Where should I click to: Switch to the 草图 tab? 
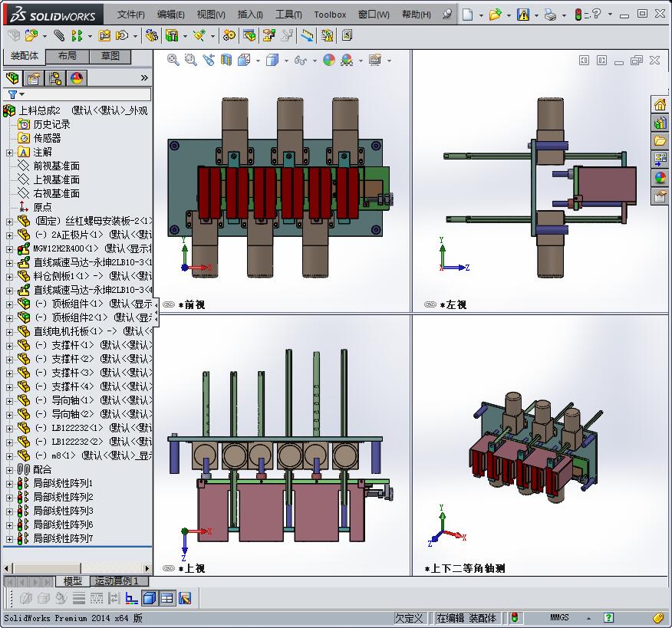pos(110,56)
